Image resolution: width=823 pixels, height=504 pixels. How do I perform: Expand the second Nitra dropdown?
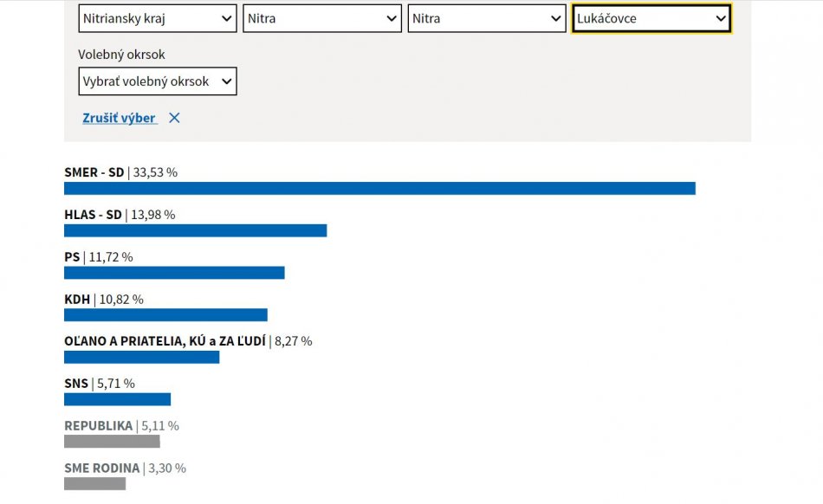[487, 18]
